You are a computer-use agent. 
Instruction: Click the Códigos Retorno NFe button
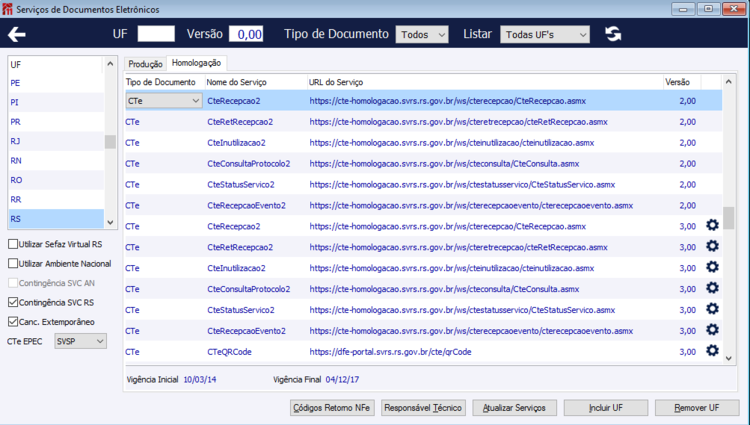pos(332,408)
